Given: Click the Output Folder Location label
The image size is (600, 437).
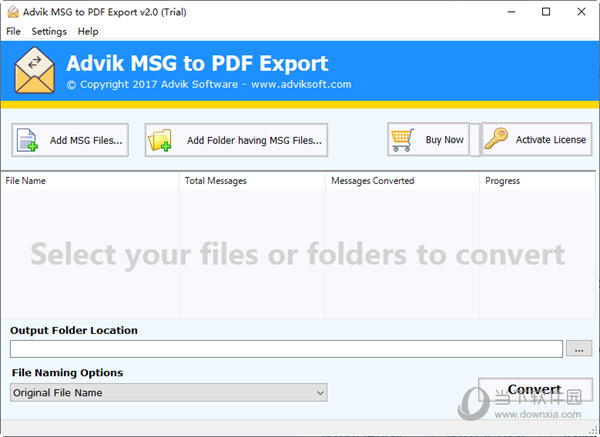Looking at the screenshot, I should coord(74,330).
